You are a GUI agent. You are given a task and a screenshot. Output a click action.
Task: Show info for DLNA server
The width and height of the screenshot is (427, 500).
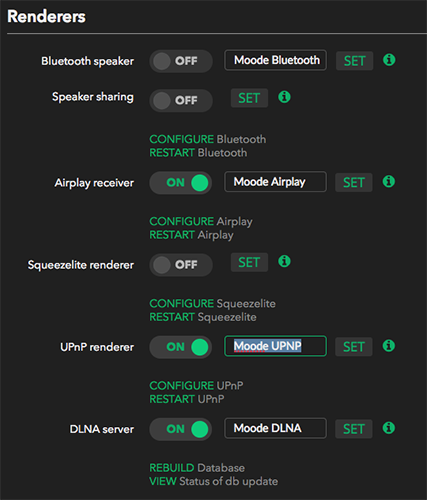(x=389, y=428)
